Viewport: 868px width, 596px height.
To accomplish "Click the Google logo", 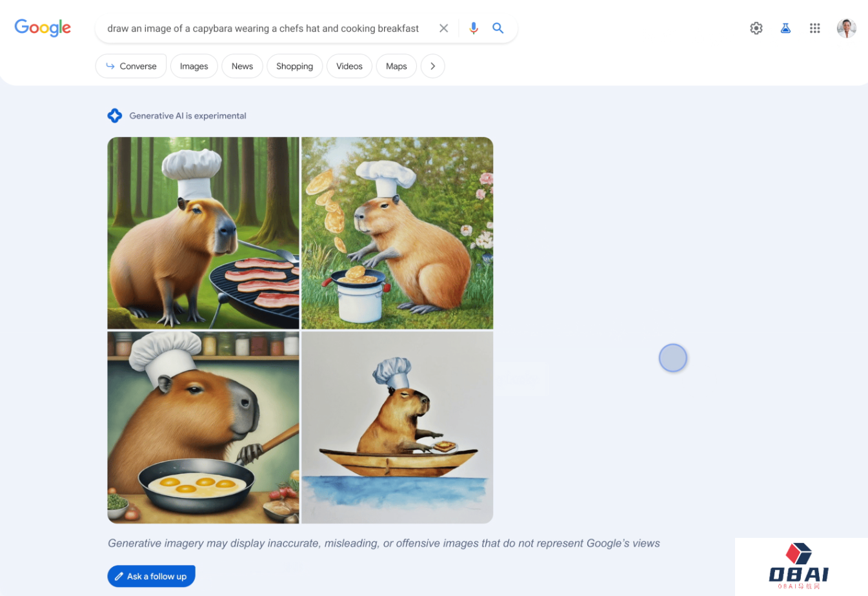I will point(43,28).
